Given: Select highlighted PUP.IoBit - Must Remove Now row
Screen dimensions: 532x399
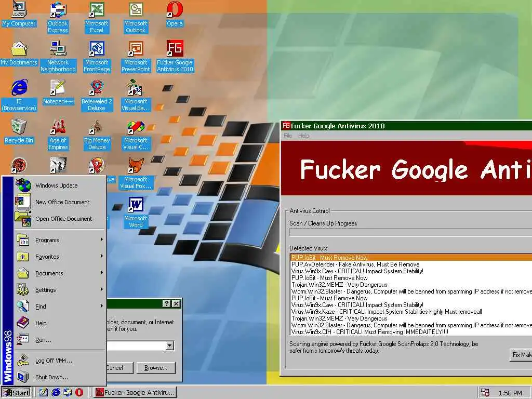Looking at the screenshot, I should tap(411, 258).
